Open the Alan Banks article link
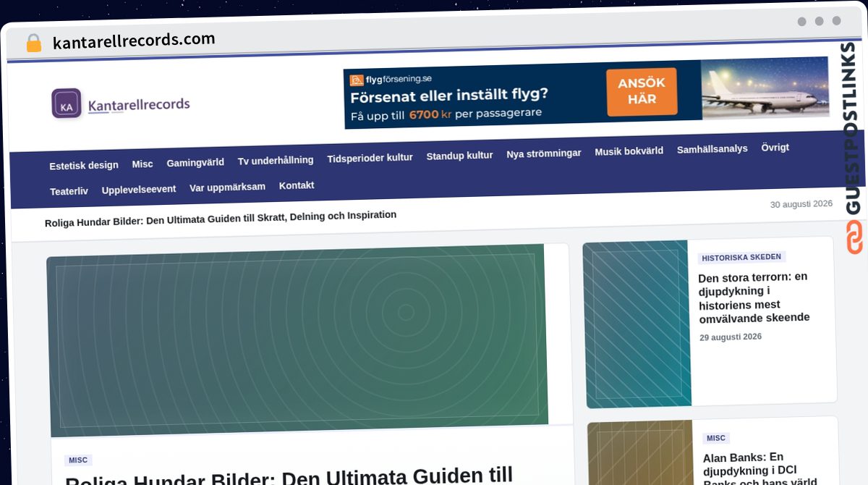 pos(759,468)
